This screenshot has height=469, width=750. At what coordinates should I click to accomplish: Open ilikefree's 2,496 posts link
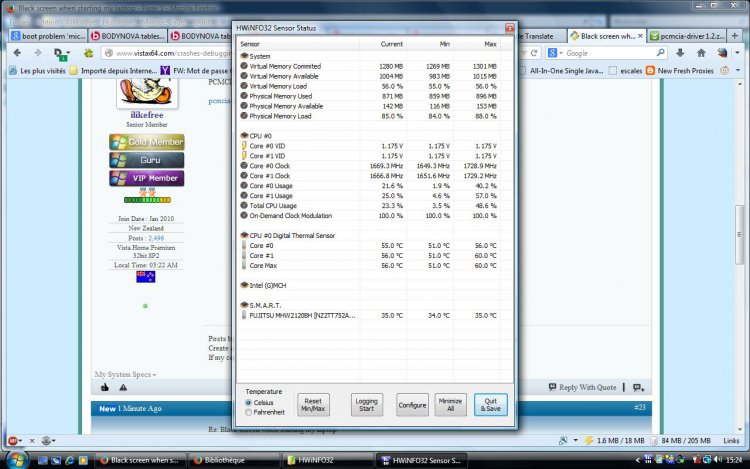coord(156,238)
